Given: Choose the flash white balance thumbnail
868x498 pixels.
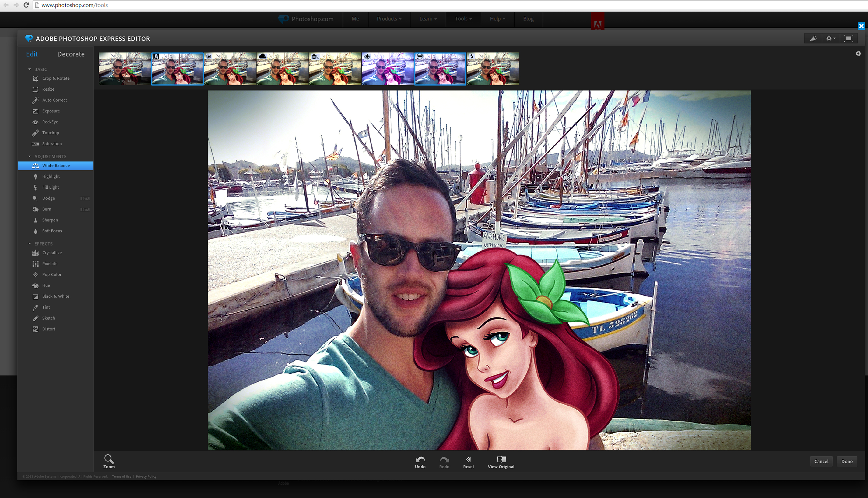Looking at the screenshot, I should coord(493,69).
